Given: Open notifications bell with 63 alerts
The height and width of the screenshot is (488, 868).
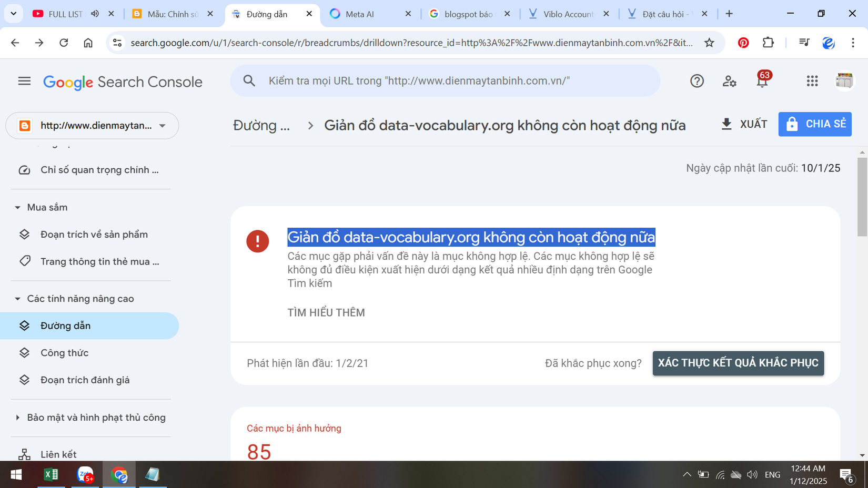Looking at the screenshot, I should tap(762, 80).
